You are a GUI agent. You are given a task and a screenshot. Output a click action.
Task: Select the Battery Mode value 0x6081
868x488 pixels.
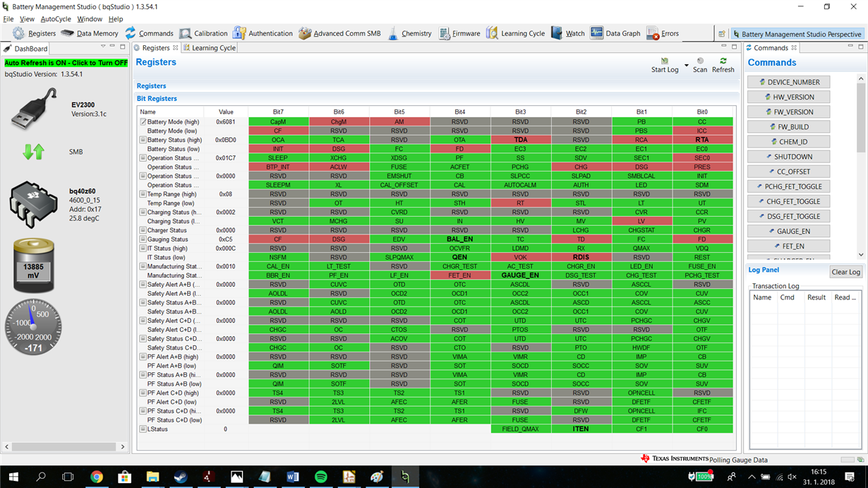(x=226, y=122)
